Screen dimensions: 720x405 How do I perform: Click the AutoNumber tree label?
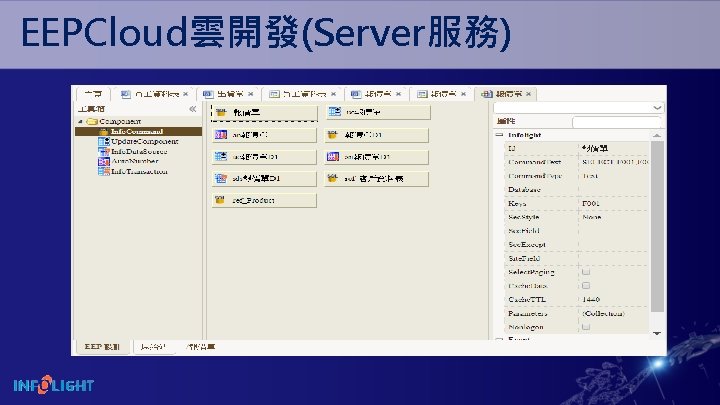pyautogui.click(x=135, y=161)
